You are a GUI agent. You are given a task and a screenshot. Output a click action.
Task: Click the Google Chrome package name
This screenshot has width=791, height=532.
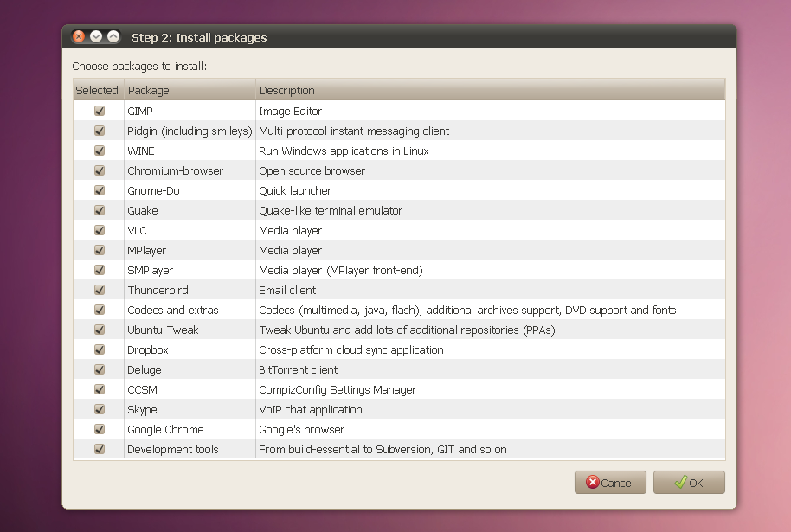tap(165, 430)
